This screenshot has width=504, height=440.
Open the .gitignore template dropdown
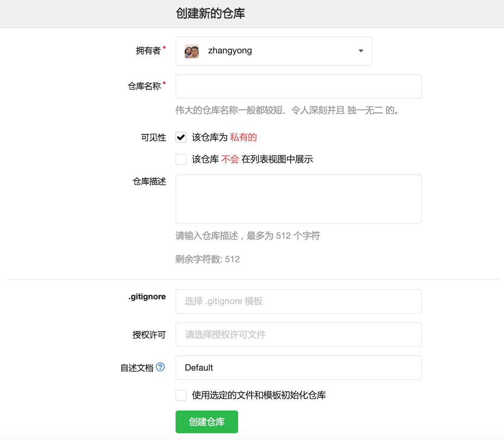pyautogui.click(x=298, y=301)
